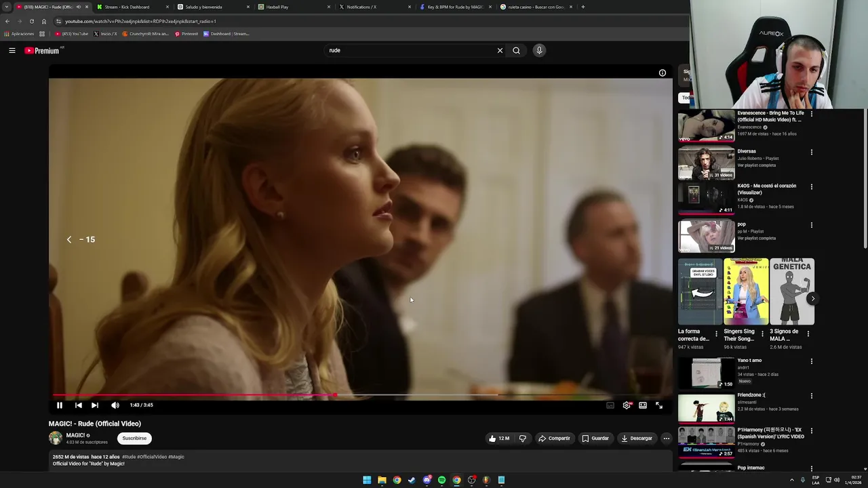Viewport: 868px width, 488px height.
Task: Go to previous video in player
Action: click(x=79, y=405)
